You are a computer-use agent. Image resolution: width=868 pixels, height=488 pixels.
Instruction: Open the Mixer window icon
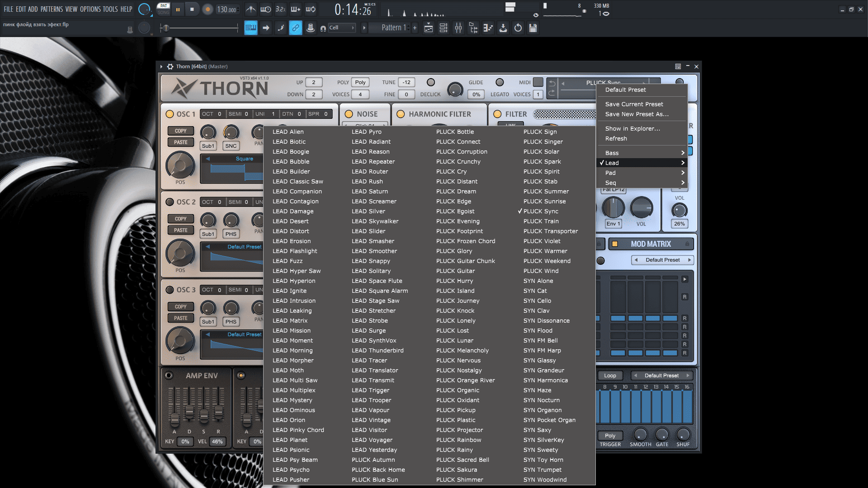pos(458,28)
